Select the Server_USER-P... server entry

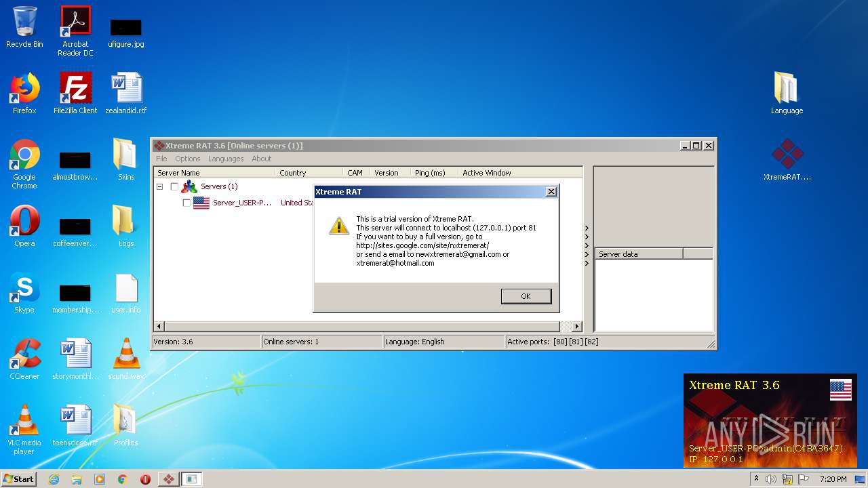(x=242, y=203)
